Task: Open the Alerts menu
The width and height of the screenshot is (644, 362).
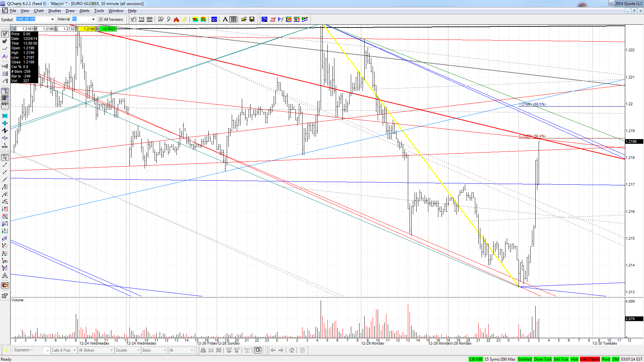Action: coord(84,11)
